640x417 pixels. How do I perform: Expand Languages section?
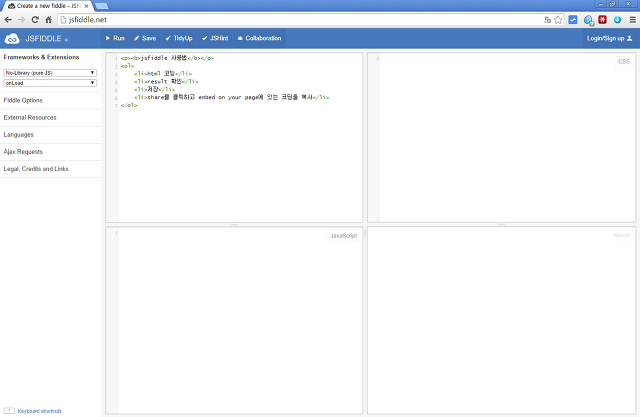[50, 135]
